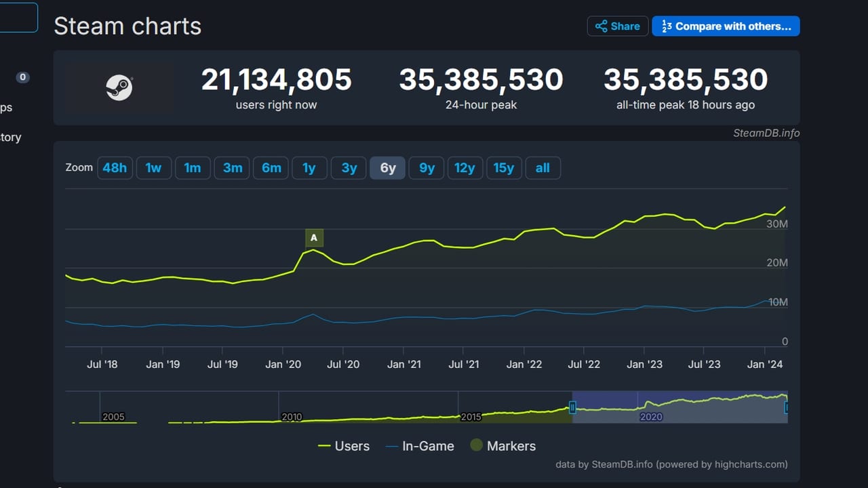The width and height of the screenshot is (868, 488).
Task: Click the 2015 label in navigator
Action: [x=471, y=417]
